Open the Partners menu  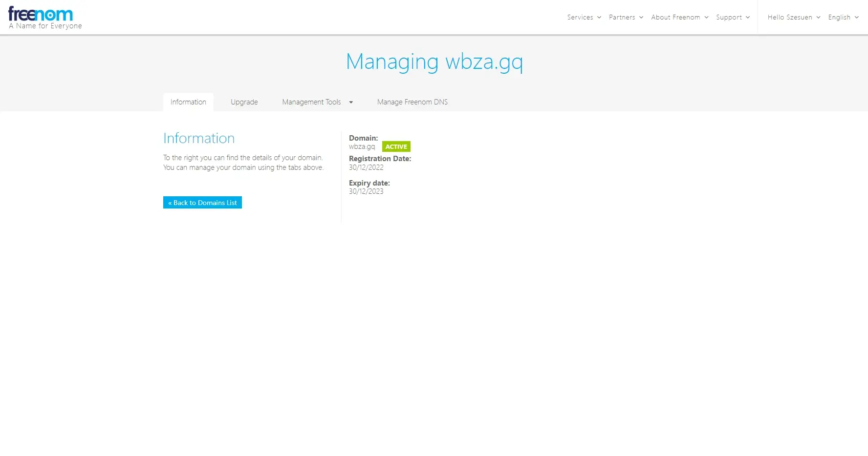(x=622, y=18)
